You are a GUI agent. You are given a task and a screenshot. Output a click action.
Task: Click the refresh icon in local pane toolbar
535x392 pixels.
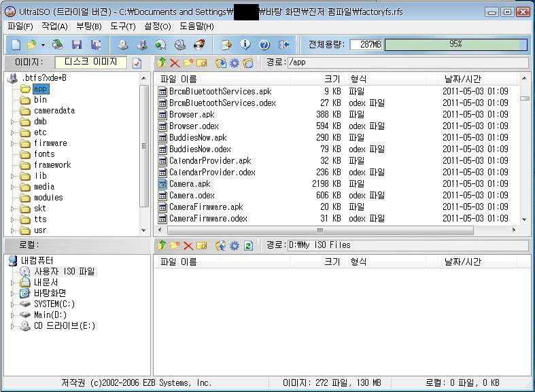point(248,245)
